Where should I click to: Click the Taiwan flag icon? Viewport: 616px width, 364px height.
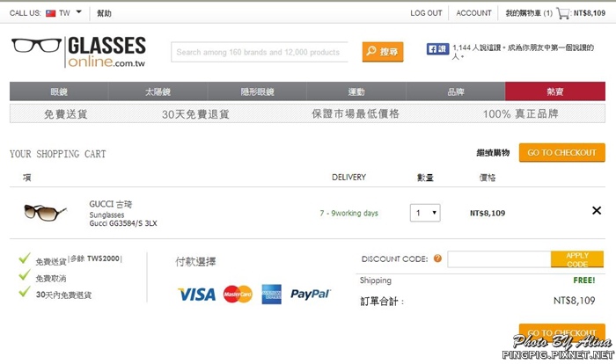coord(51,13)
